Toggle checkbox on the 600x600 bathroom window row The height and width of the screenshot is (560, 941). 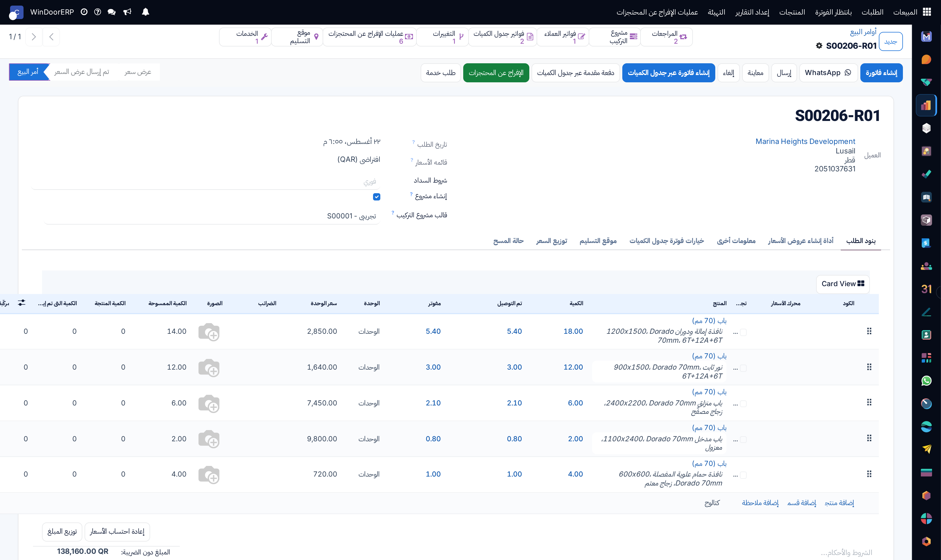point(743,475)
